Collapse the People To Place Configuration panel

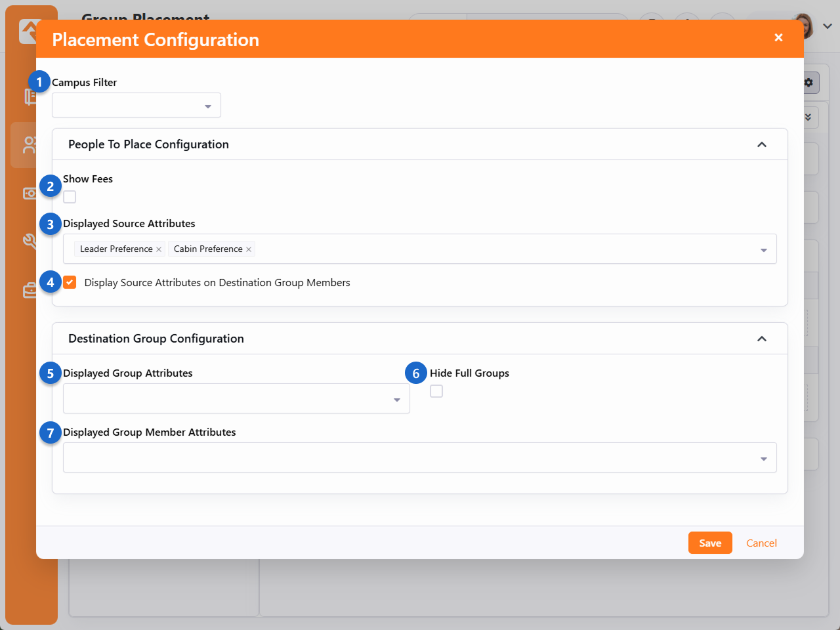[762, 144]
